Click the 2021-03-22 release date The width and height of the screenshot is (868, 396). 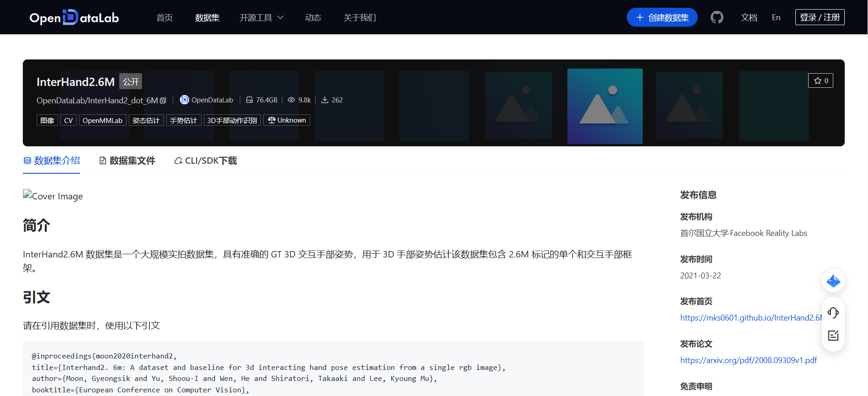pyautogui.click(x=700, y=276)
